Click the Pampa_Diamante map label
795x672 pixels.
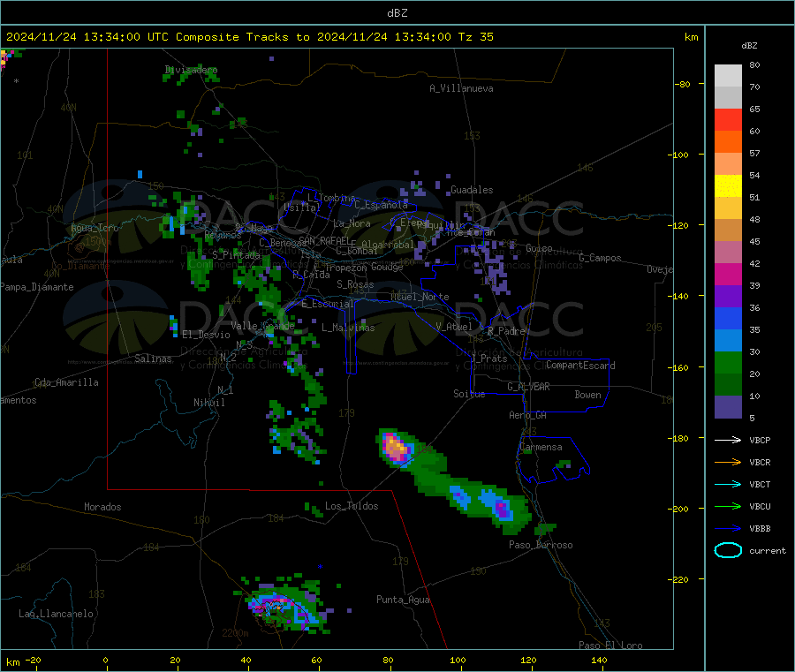tap(36, 287)
